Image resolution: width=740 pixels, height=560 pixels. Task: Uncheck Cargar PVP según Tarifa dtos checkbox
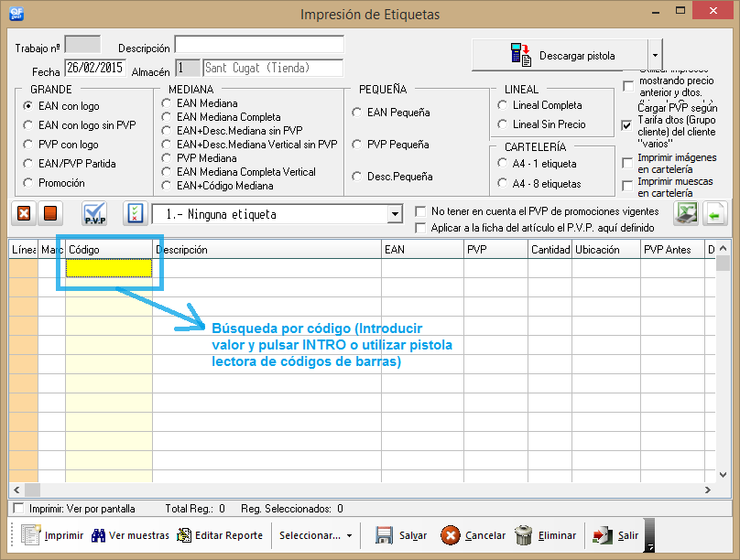click(626, 125)
